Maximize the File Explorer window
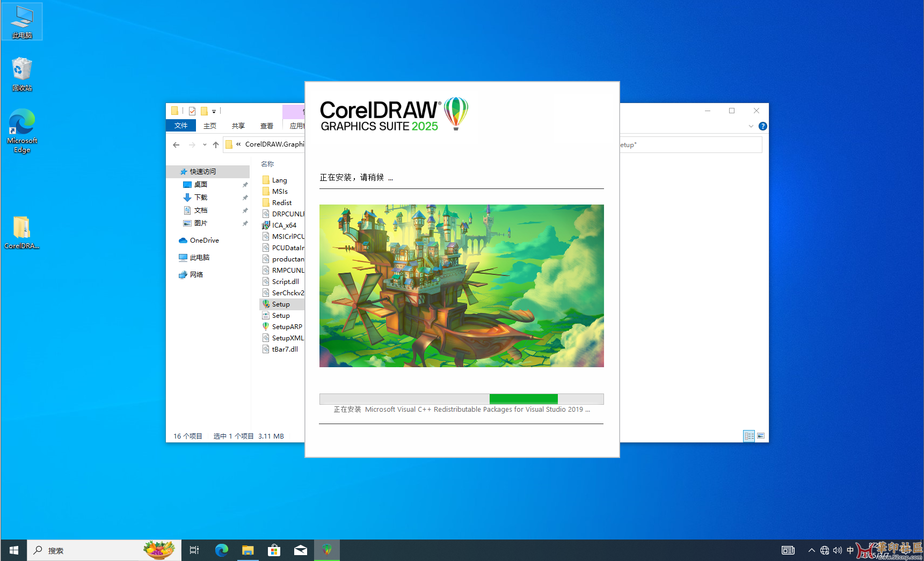 pyautogui.click(x=732, y=111)
